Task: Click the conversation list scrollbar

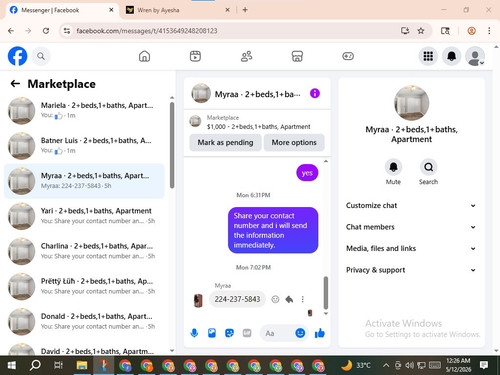Action: [172, 145]
